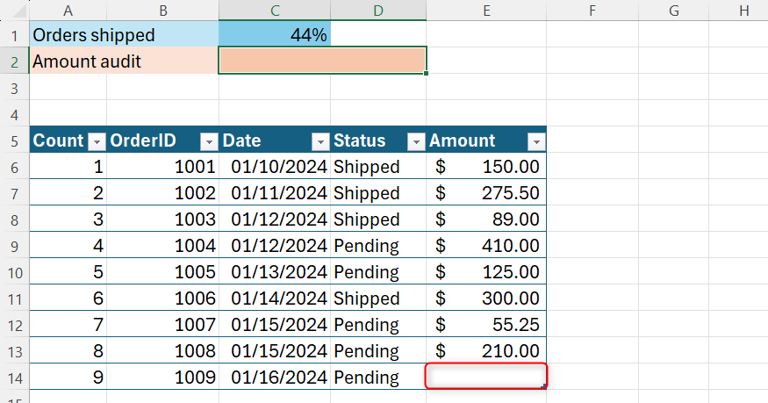Select the cell with OrderID 1008
768x403 pixels.
click(x=163, y=351)
